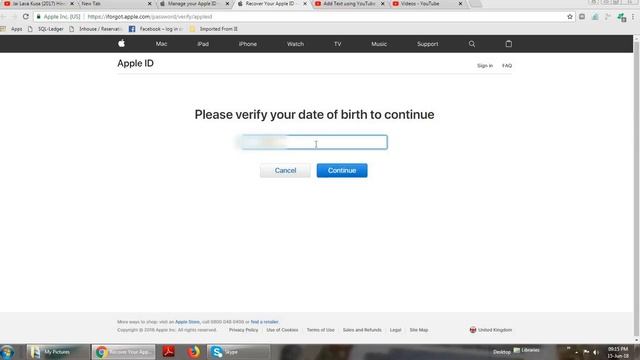640x360 pixels.
Task: Click the address bar URL
Action: (x=150, y=17)
